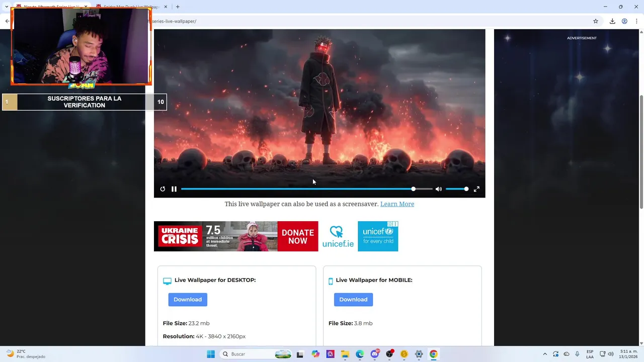Viewport: 644px width, 362px height.
Task: Open the Learn More screensaver link
Action: pyautogui.click(x=397, y=204)
